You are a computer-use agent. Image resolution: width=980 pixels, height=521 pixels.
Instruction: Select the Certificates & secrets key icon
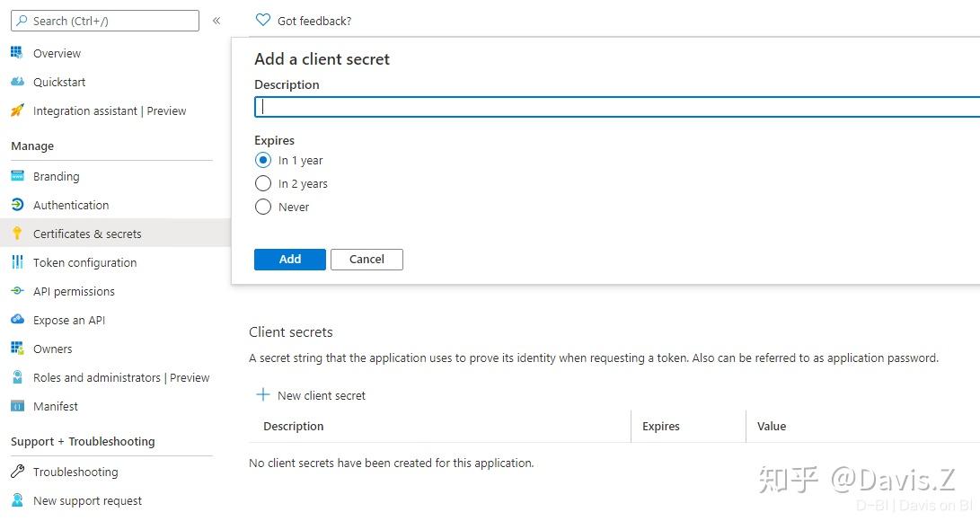click(18, 234)
